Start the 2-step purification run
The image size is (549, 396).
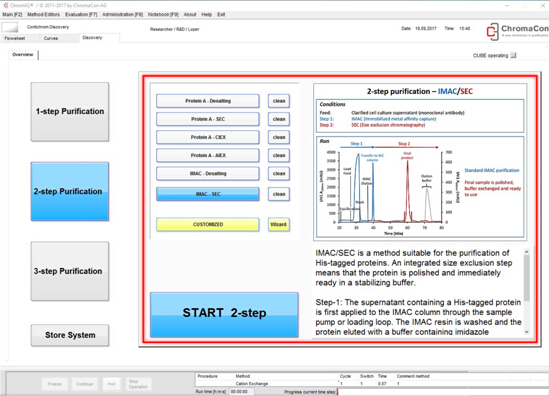(x=224, y=315)
